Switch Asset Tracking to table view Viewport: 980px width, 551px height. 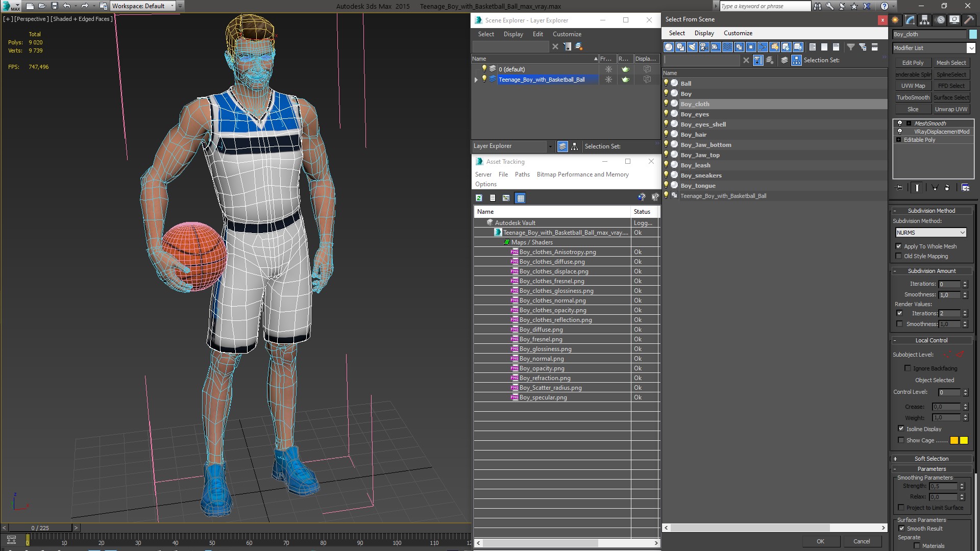[520, 198]
